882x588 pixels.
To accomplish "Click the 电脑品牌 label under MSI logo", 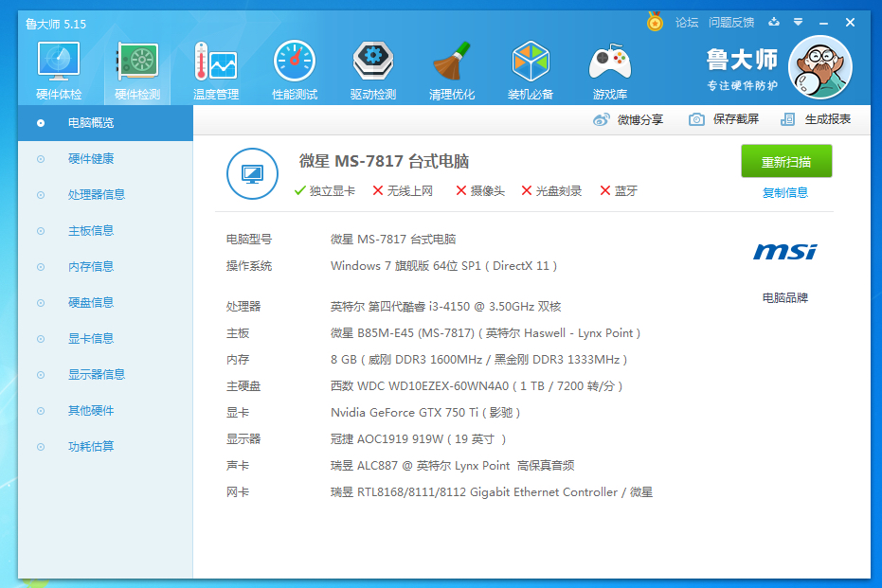I will point(785,298).
